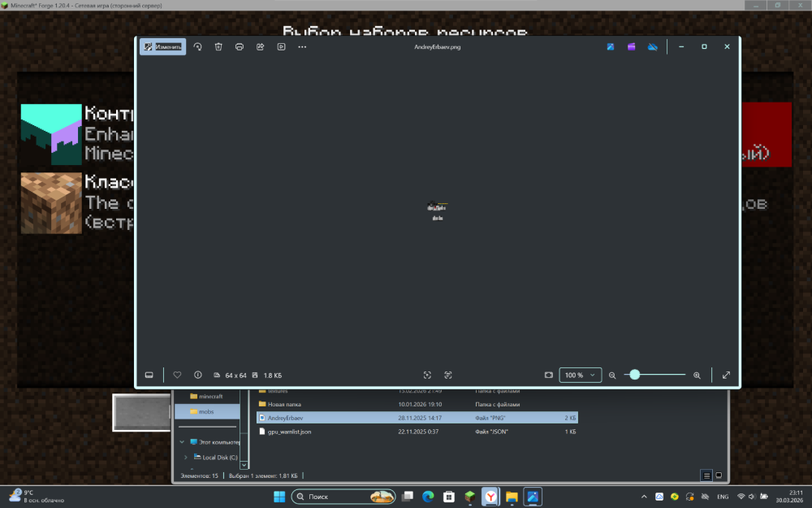Click the second scan icon in bottom bar
The width and height of the screenshot is (812, 508).
pyautogui.click(x=448, y=376)
